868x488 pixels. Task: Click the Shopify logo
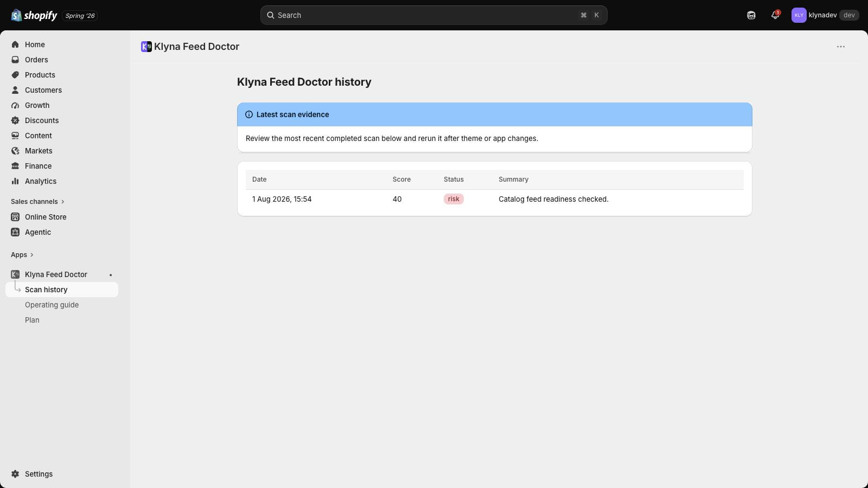point(34,15)
